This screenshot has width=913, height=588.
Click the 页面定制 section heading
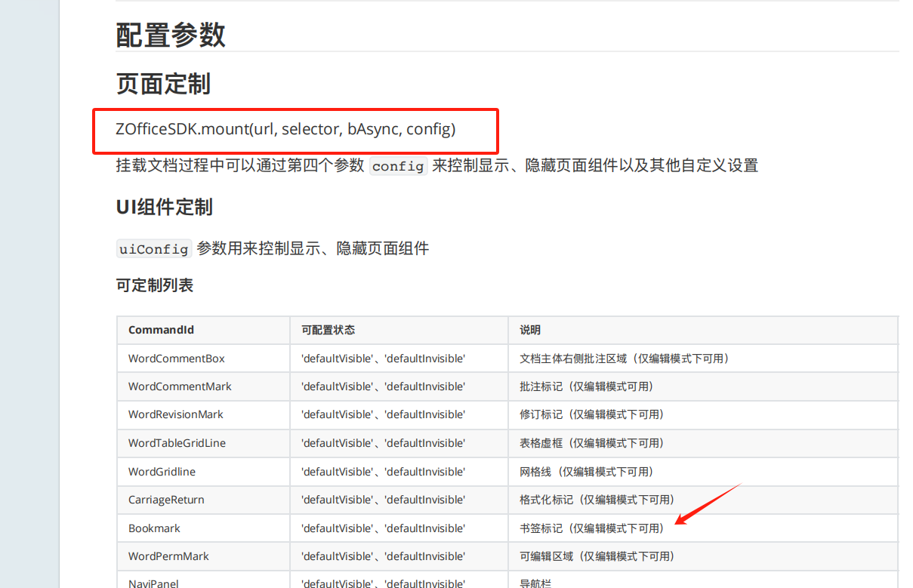click(x=163, y=84)
